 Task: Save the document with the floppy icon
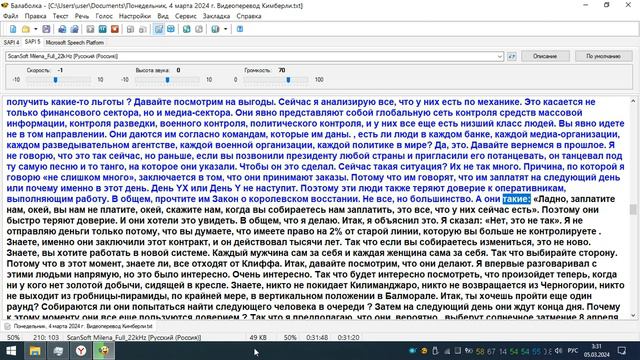(x=46, y=29)
